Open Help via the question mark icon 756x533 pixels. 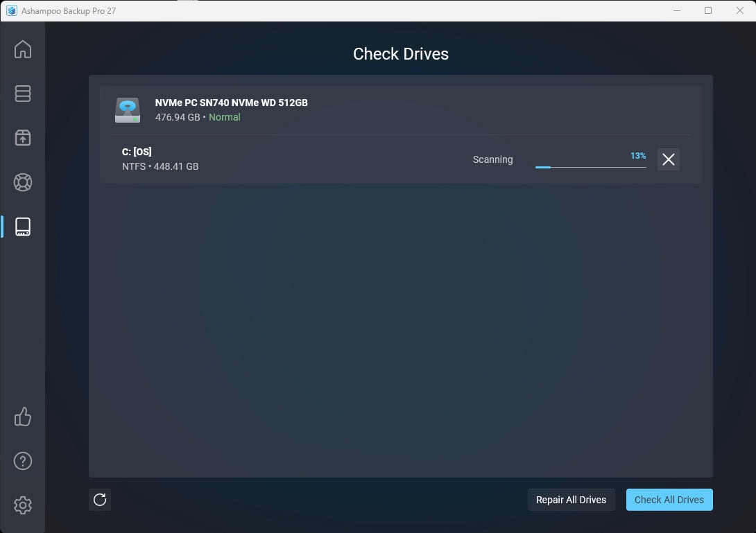[23, 460]
